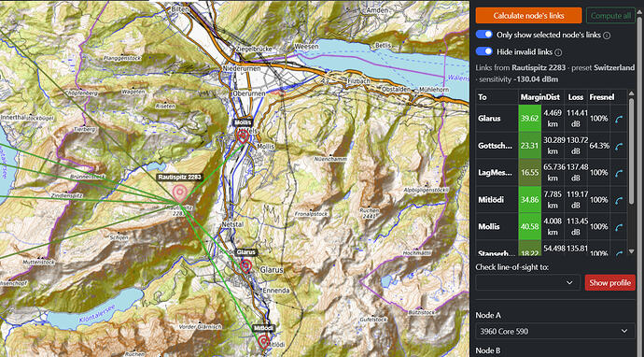Click the Mitlödi label above its marker
The height and width of the screenshot is (357, 644).
click(x=263, y=328)
